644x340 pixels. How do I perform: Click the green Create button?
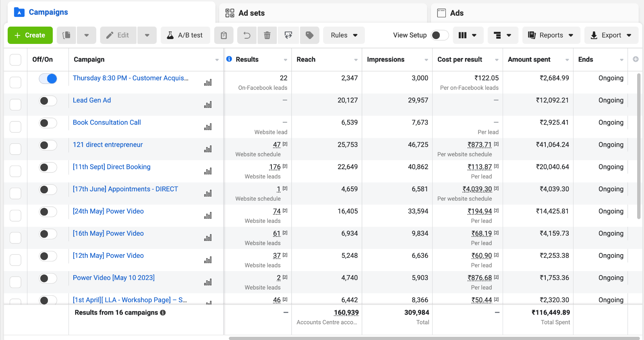pos(30,35)
